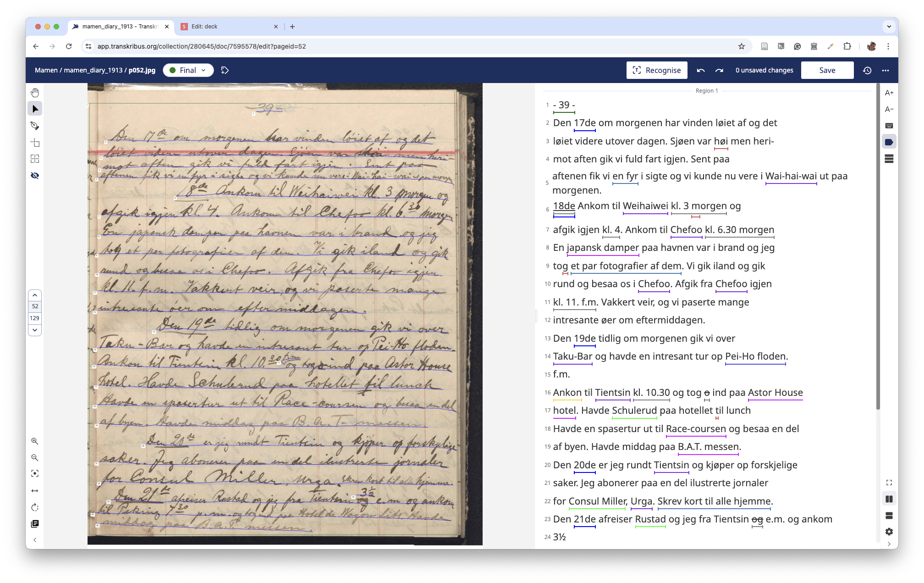Click the rotate image icon
Image resolution: width=924 pixels, height=583 pixels.
[35, 507]
